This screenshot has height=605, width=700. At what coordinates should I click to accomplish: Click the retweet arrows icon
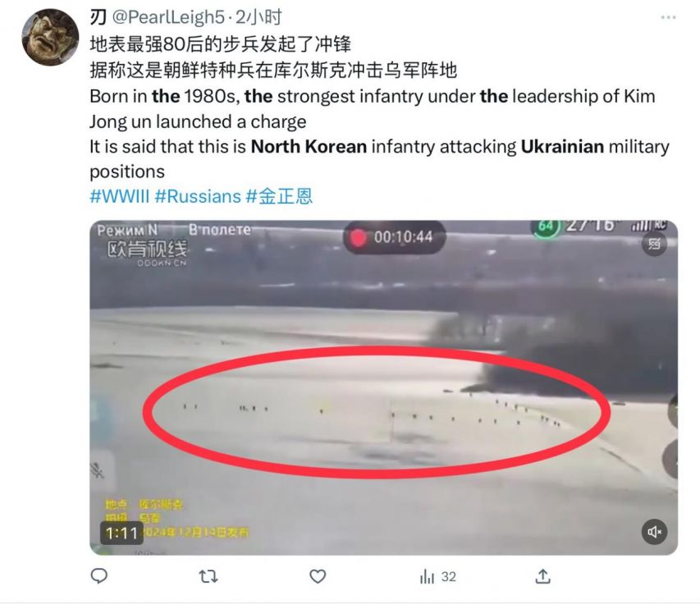(208, 576)
